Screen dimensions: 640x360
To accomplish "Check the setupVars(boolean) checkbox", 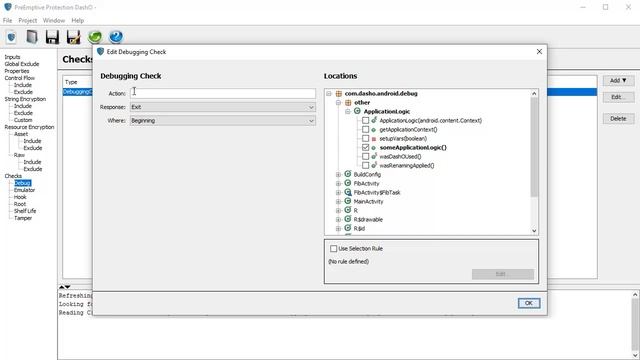I will [365, 138].
